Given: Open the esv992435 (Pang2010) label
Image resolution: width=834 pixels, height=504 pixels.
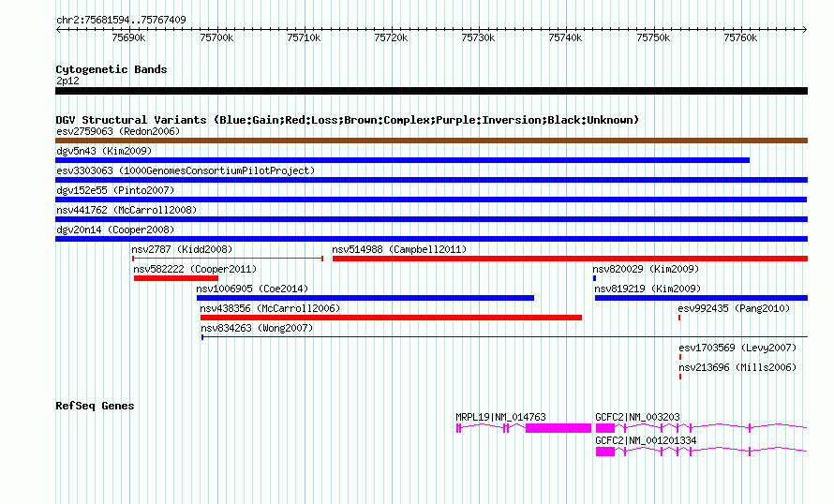Looking at the screenshot, I should coord(734,308).
